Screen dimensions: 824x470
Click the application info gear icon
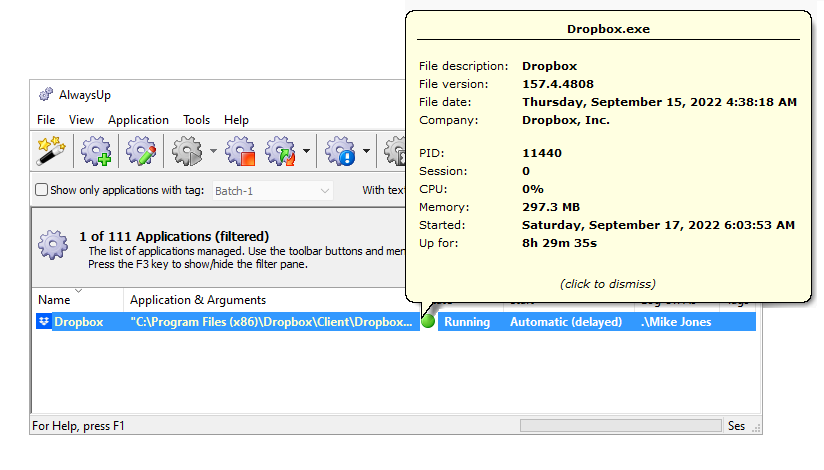click(x=340, y=151)
